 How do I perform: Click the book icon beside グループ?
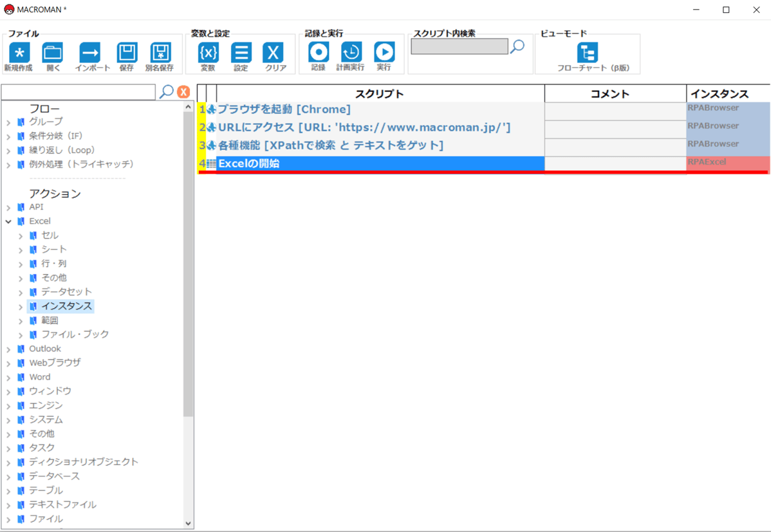coord(21,122)
